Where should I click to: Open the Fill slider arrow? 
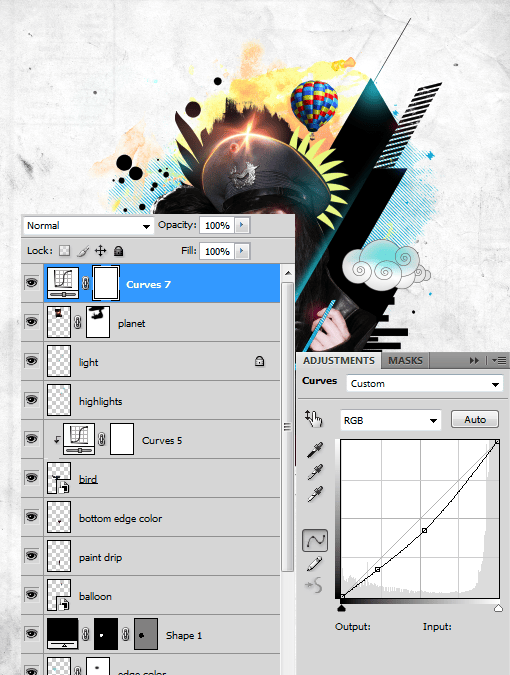pyautogui.click(x=242, y=251)
